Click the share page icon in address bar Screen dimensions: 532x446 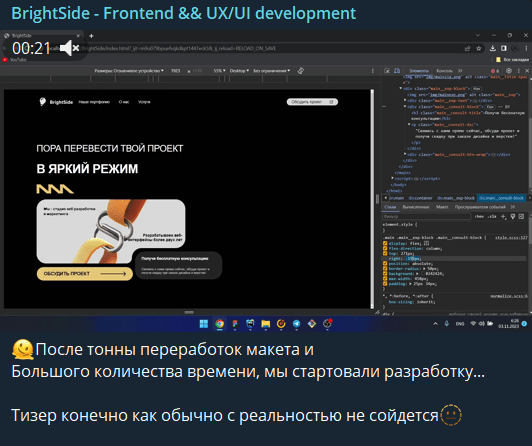tap(468, 49)
